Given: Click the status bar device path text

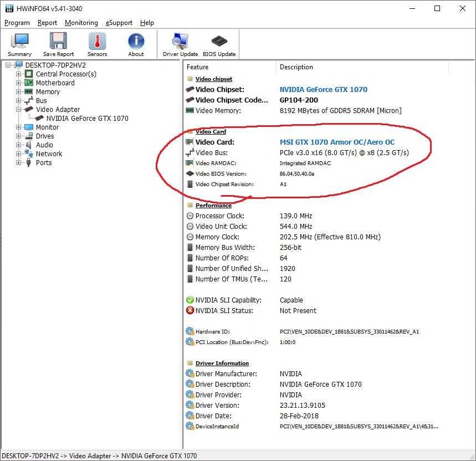Looking at the screenshot, I should (99, 455).
